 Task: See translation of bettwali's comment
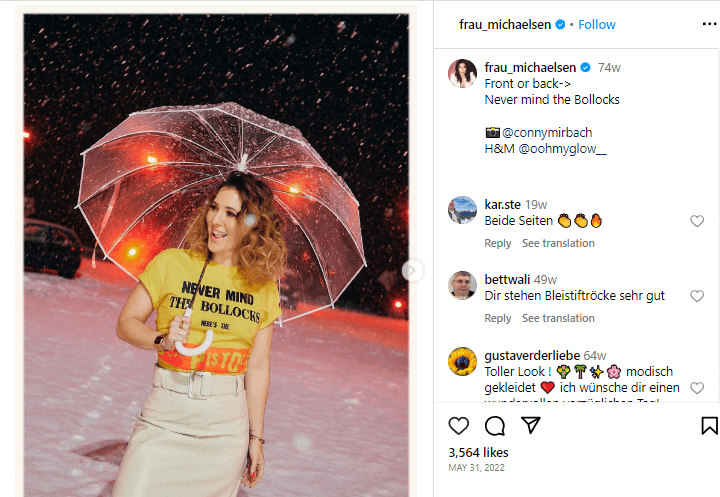pyautogui.click(x=558, y=318)
